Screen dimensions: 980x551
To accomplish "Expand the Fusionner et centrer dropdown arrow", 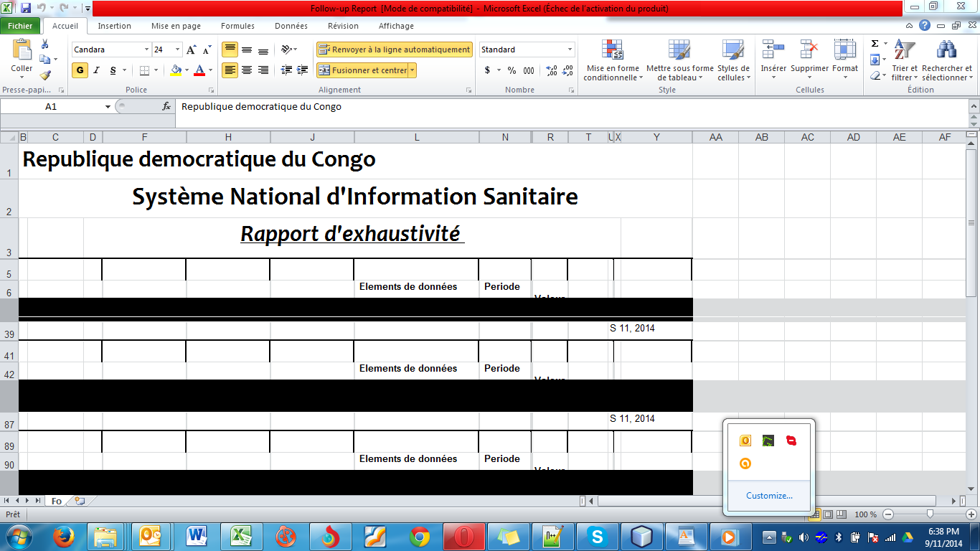I will [413, 70].
